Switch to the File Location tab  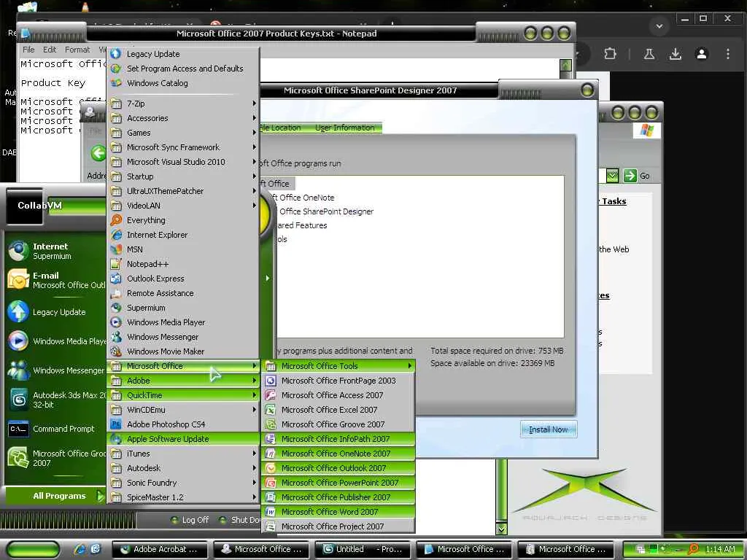pyautogui.click(x=281, y=128)
